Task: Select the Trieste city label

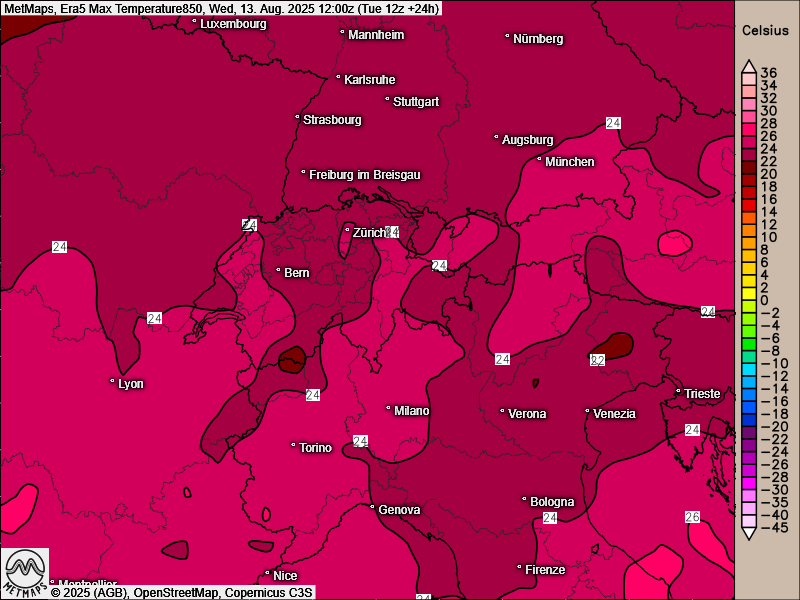Action: click(x=702, y=394)
